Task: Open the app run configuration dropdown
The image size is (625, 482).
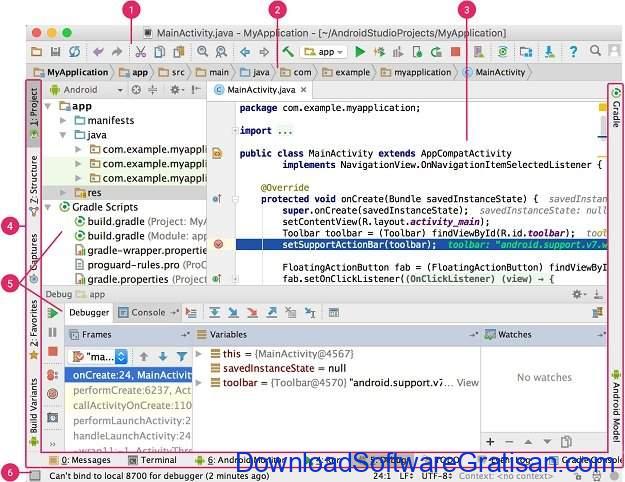Action: (x=324, y=52)
